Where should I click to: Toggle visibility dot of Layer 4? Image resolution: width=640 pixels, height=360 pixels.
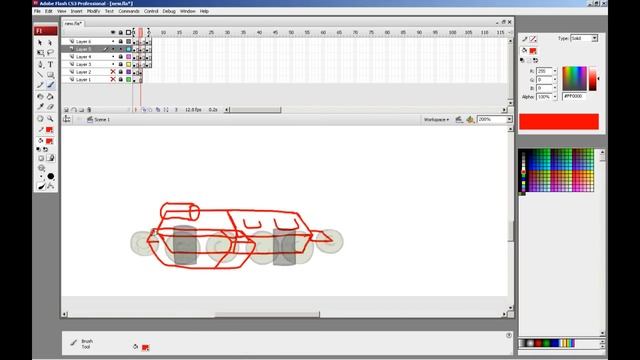(113, 57)
